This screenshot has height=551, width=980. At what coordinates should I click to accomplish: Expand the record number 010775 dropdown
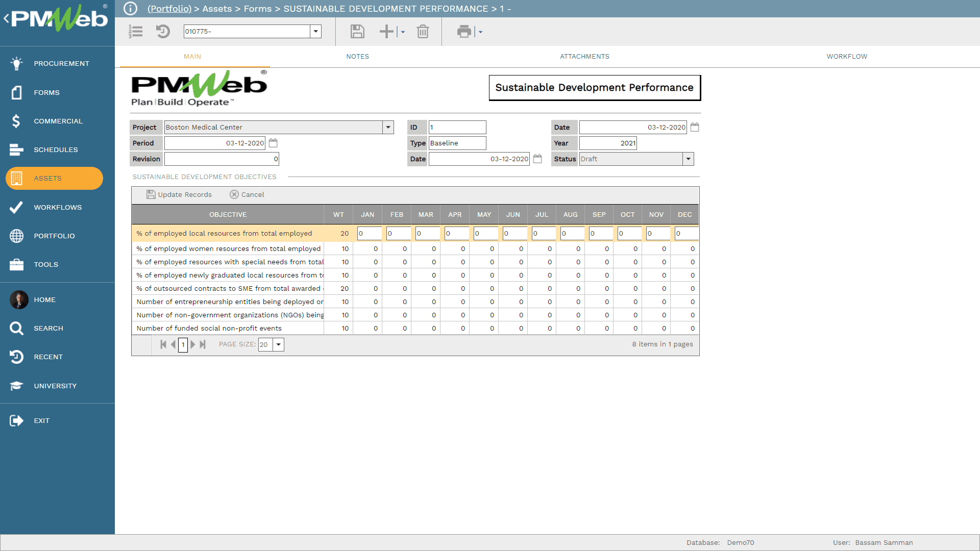click(316, 32)
